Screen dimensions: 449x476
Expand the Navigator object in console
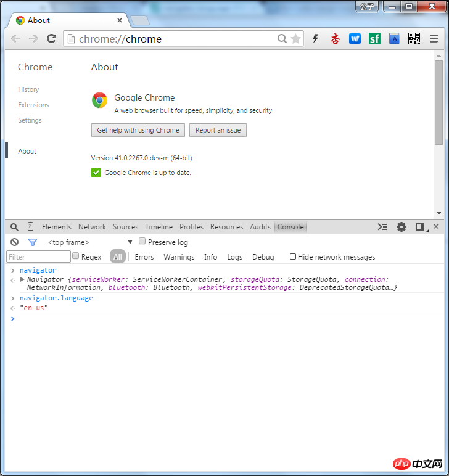[x=22, y=279]
